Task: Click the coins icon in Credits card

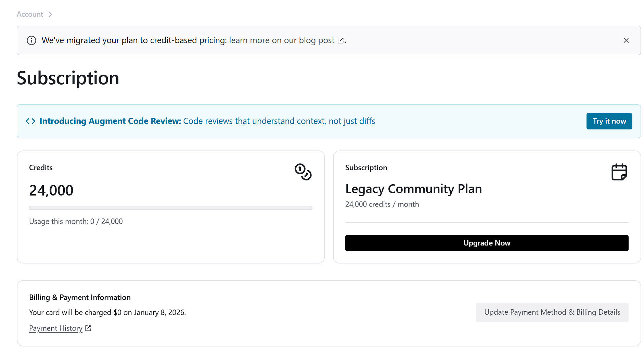Action: tap(303, 172)
